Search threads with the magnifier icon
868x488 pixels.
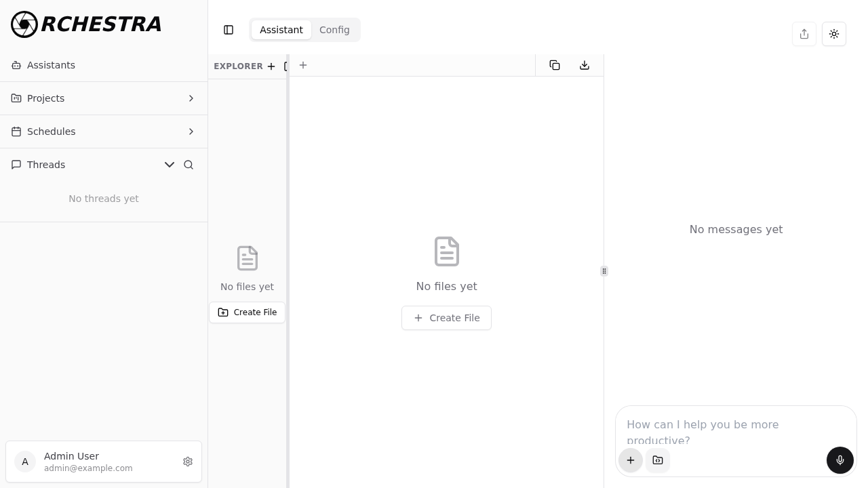coord(189,165)
